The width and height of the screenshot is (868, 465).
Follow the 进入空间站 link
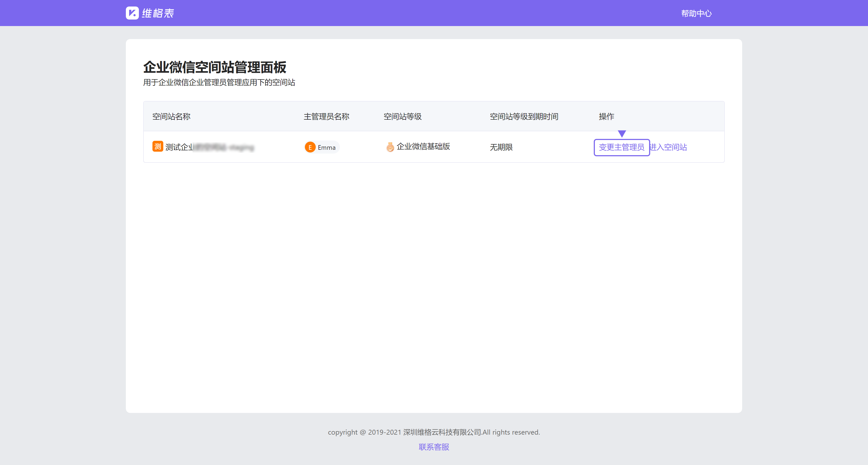click(669, 147)
